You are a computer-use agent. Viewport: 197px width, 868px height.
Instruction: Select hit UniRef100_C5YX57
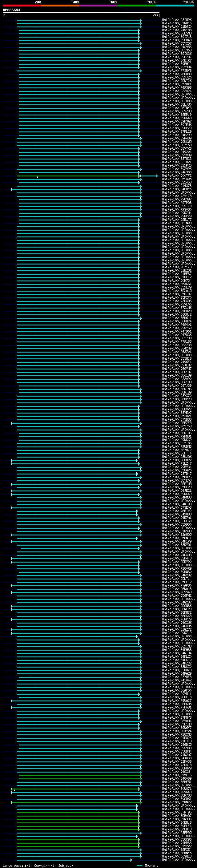pos(177,43)
